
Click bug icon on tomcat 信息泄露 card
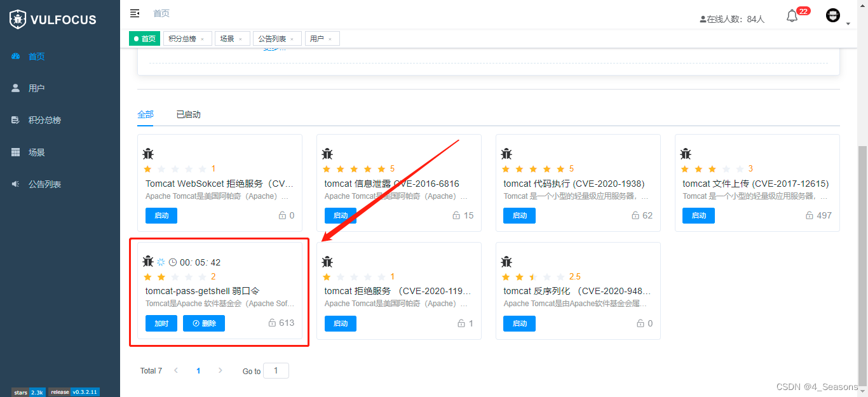pos(327,153)
